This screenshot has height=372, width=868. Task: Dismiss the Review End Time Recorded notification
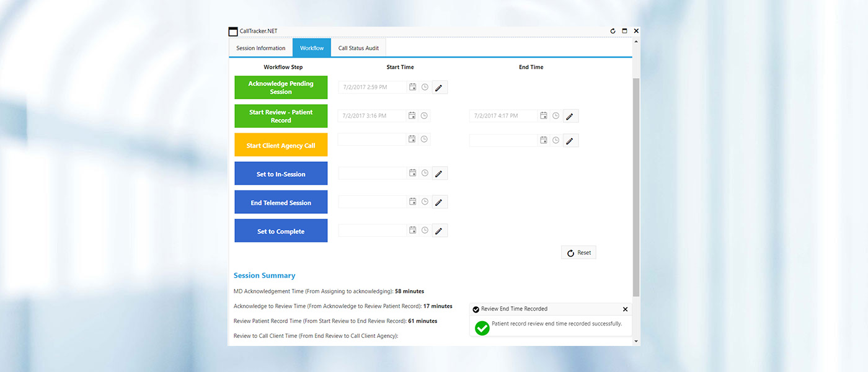(625, 309)
